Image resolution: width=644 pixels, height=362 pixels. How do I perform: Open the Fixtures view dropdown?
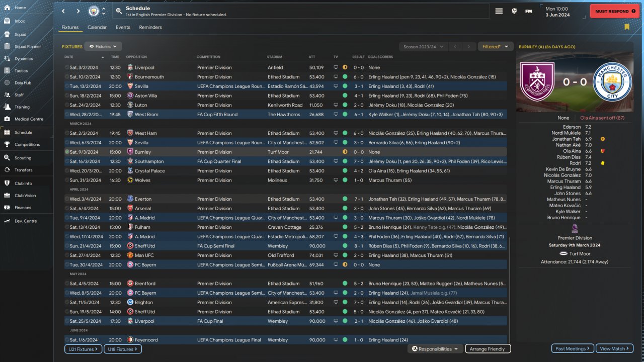point(103,46)
